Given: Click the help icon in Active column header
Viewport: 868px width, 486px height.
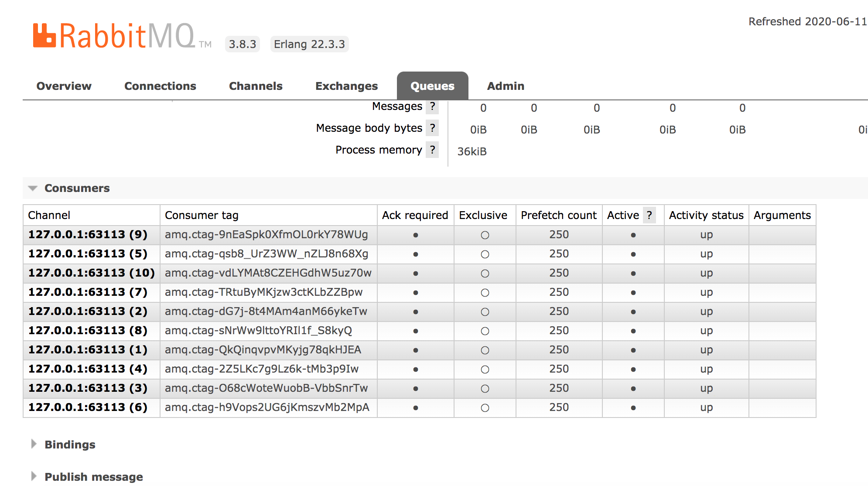Looking at the screenshot, I should tap(649, 215).
